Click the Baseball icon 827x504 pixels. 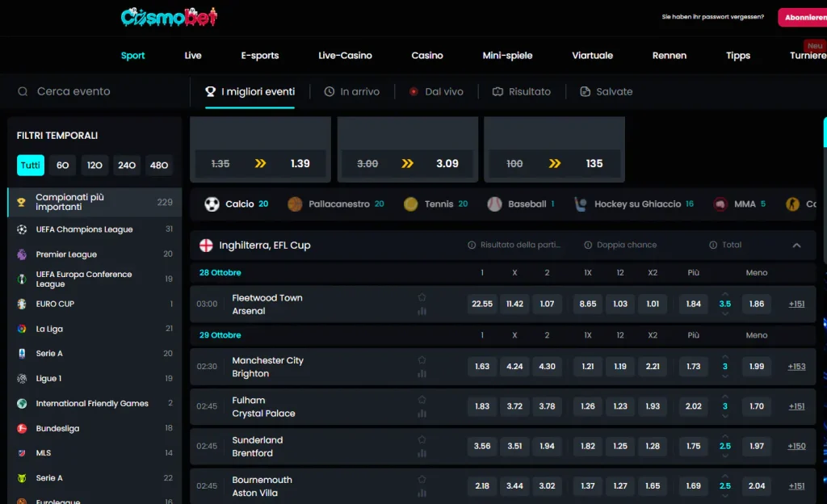494,204
